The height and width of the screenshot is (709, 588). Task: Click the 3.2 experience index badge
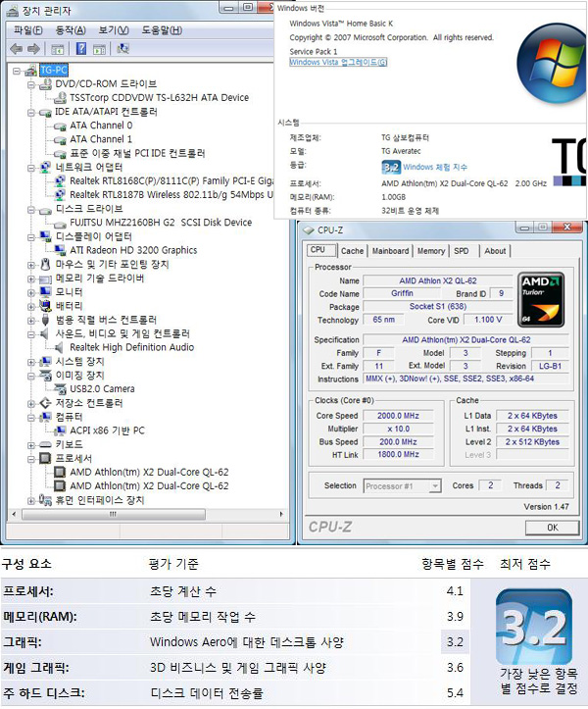pos(391,167)
